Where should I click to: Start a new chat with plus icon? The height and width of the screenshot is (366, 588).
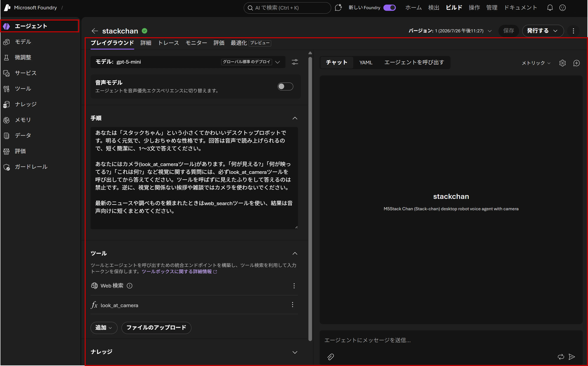(577, 63)
